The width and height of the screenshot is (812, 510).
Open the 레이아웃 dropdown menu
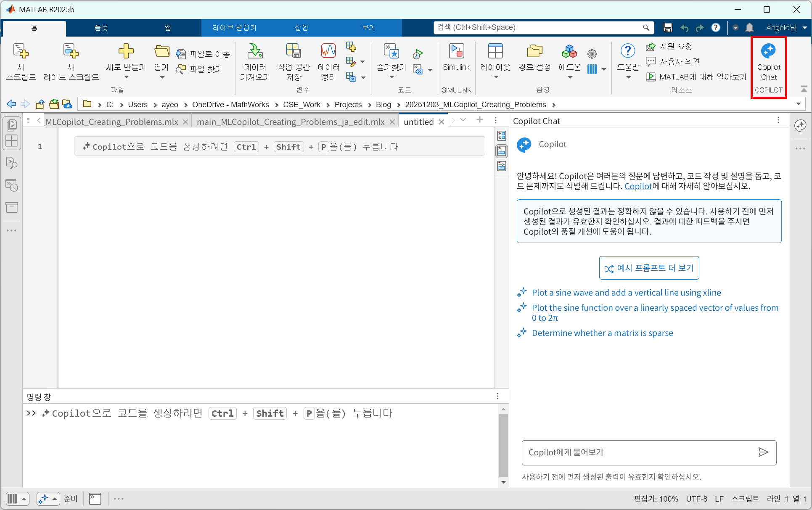pos(495,77)
